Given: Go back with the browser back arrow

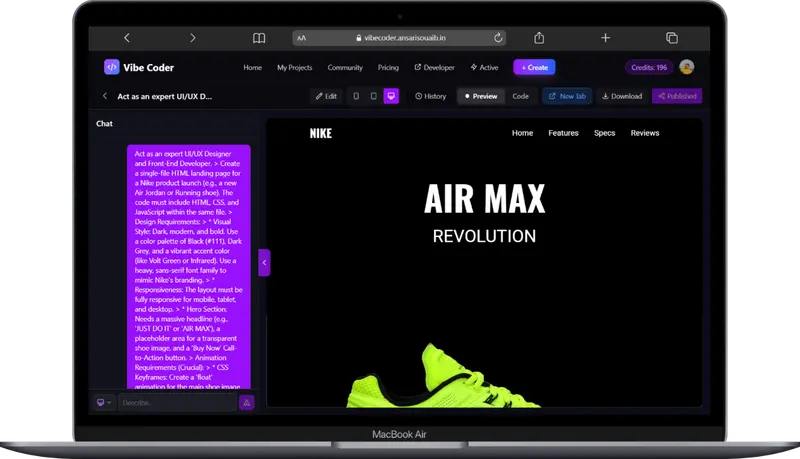Looking at the screenshot, I should click(x=127, y=38).
